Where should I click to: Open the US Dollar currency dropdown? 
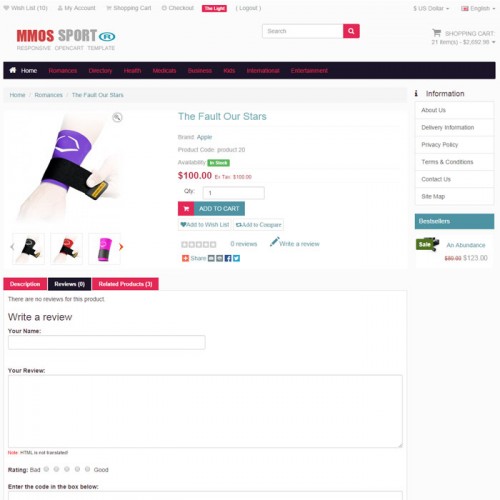(x=431, y=8)
